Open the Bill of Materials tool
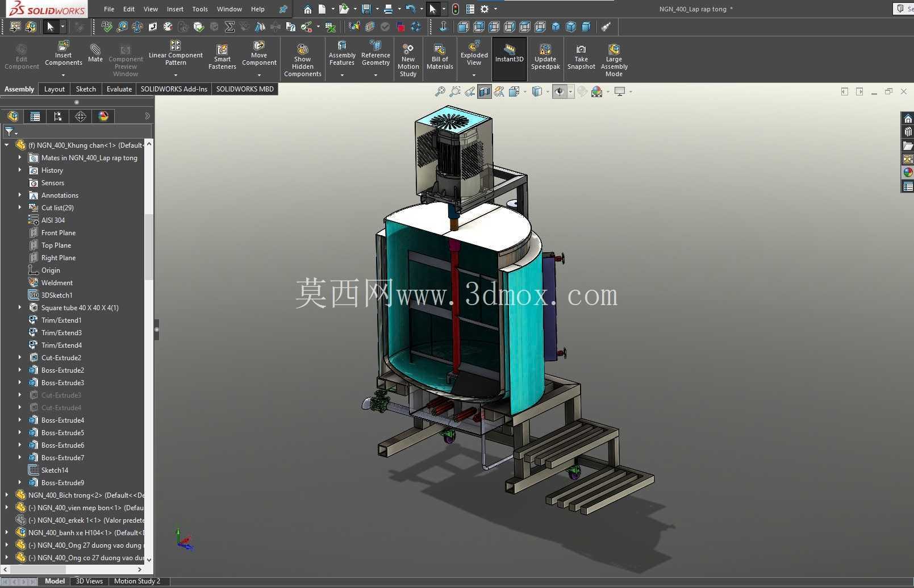 pos(440,57)
